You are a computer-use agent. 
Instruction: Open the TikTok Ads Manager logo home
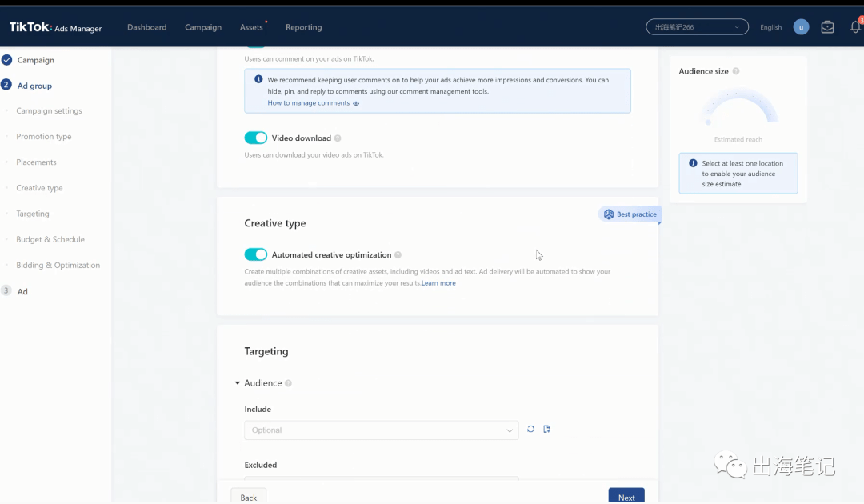click(56, 27)
